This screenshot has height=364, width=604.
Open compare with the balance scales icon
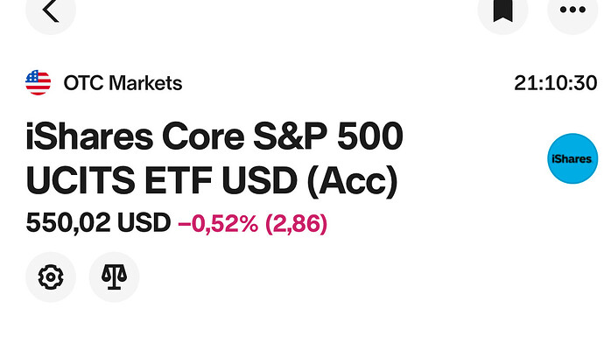114,277
